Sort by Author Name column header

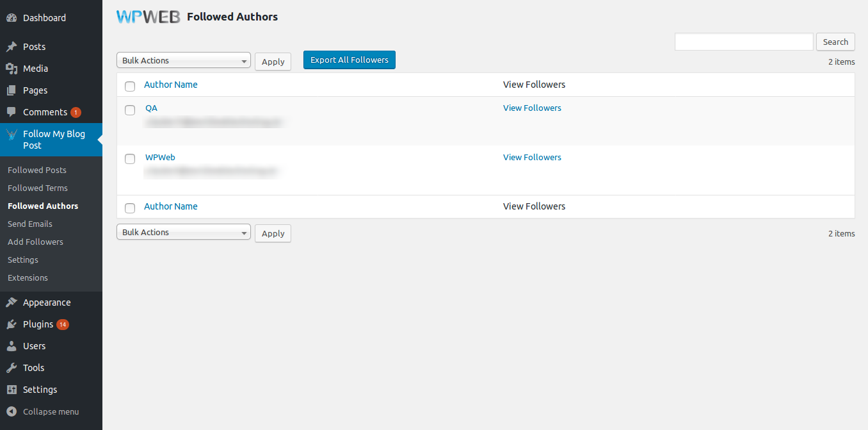(x=171, y=85)
